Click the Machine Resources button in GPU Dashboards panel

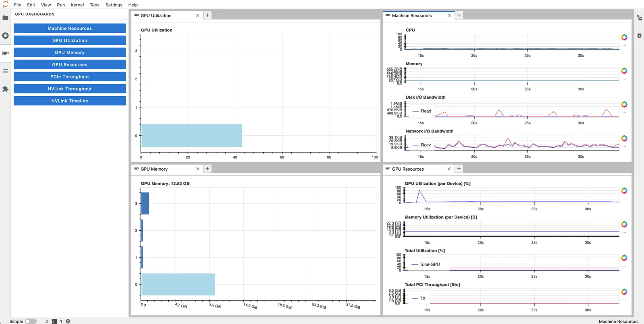(70, 28)
